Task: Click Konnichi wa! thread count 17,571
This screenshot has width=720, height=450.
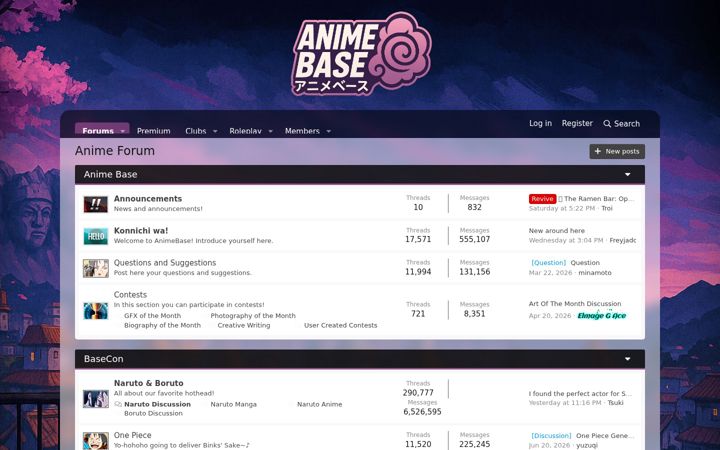Action: [x=418, y=239]
